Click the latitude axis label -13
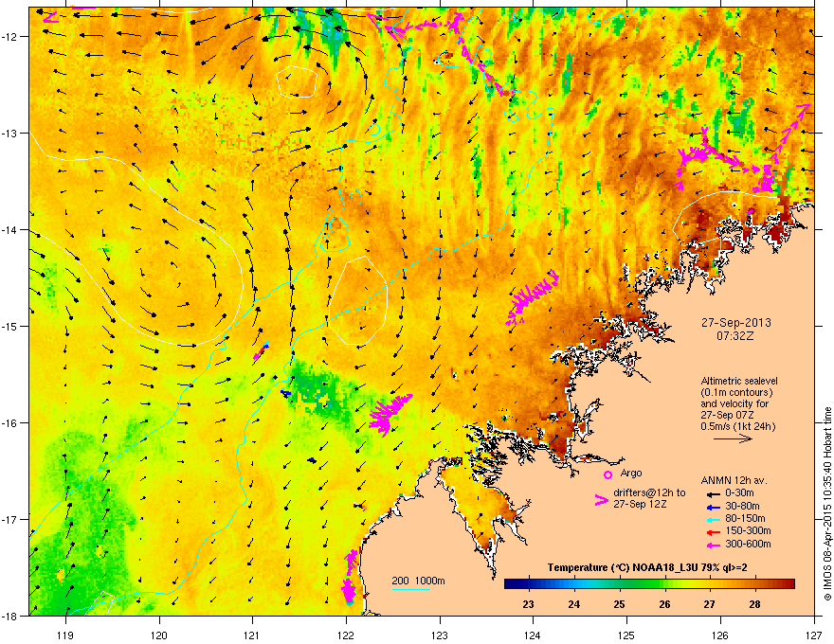Screen dimensions: 834x644 (9, 134)
